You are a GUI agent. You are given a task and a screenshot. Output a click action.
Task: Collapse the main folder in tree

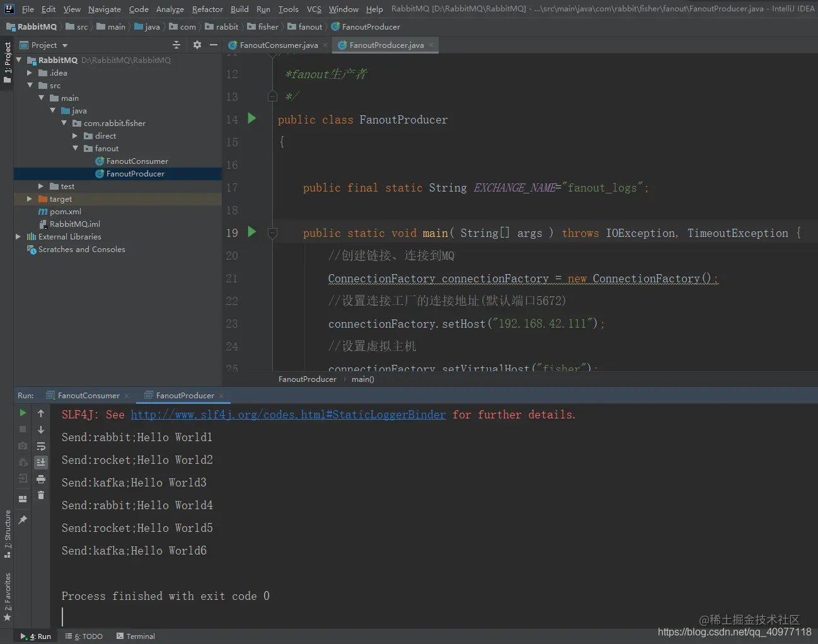click(41, 98)
